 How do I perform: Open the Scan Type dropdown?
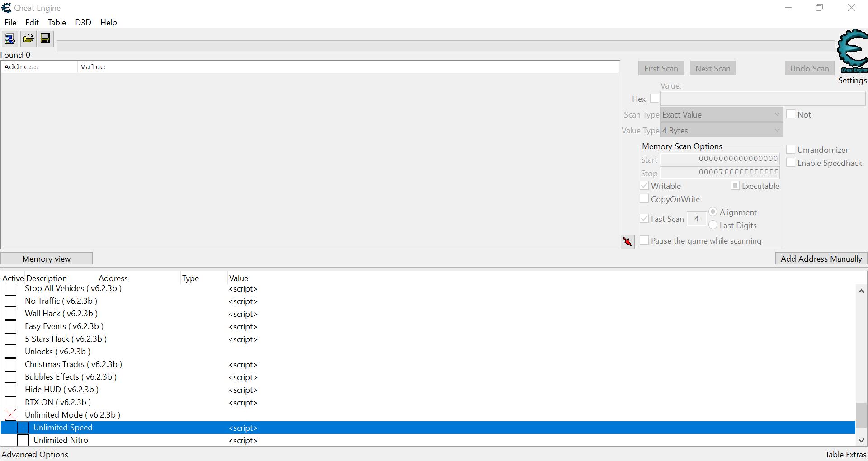pyautogui.click(x=722, y=115)
